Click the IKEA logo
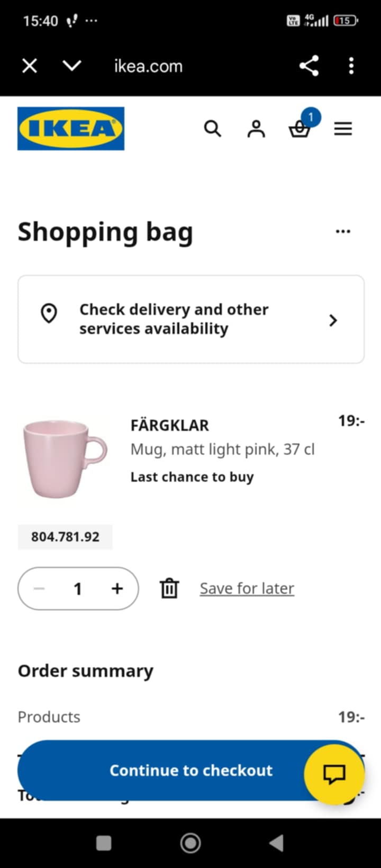 pyautogui.click(x=71, y=129)
